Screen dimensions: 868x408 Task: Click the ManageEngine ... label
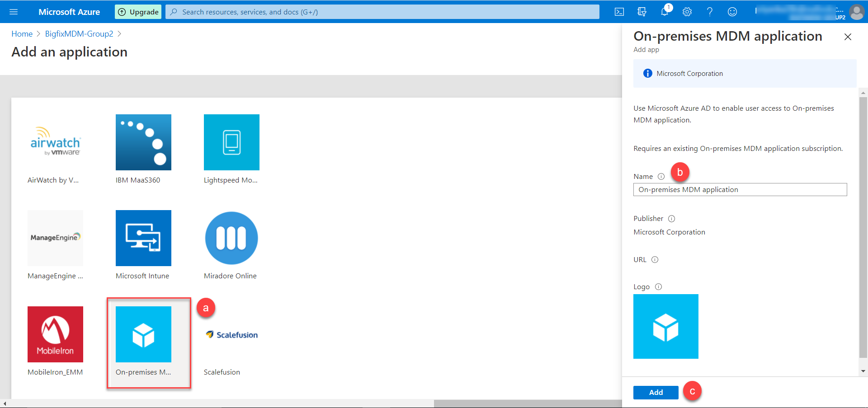coord(55,276)
